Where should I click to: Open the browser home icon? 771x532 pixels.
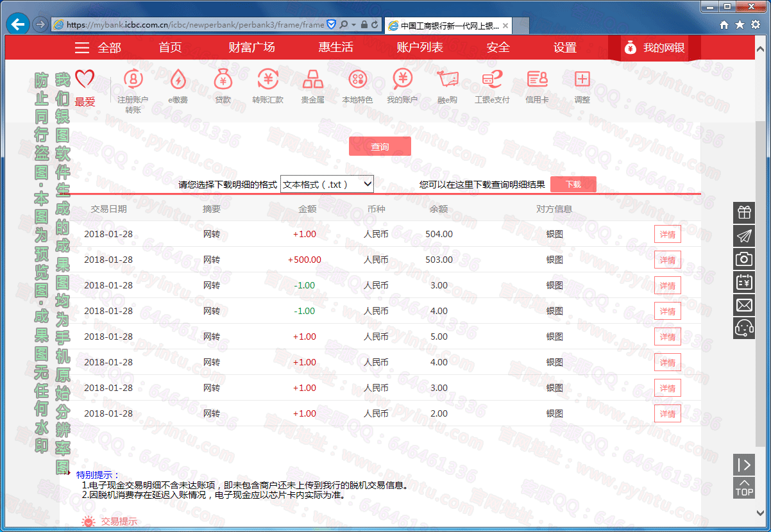pos(724,25)
